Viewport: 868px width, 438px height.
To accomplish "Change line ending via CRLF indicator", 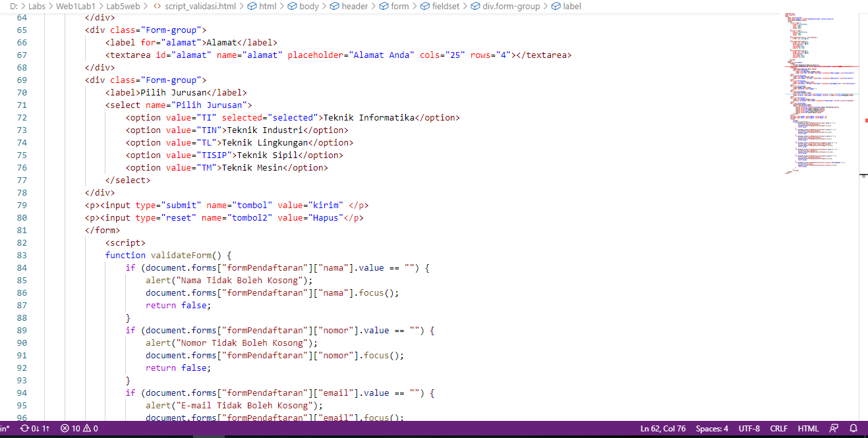I will pyautogui.click(x=778, y=428).
